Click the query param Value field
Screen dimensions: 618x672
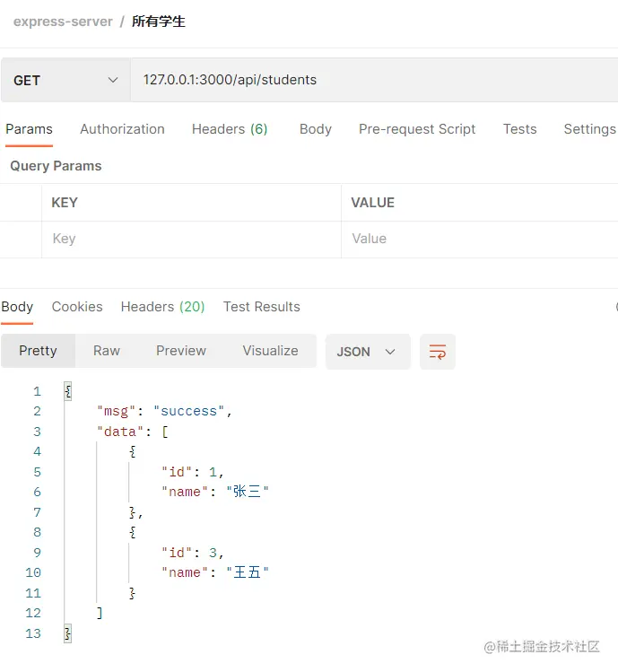[x=479, y=239]
